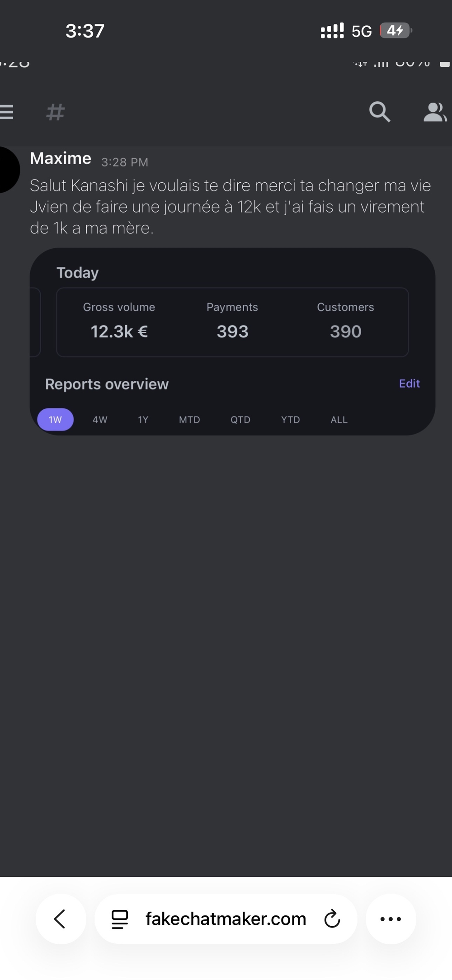Viewport: 452px width, 980px height.
Task: Tap the Gross volume 12.3k € figure
Action: [119, 331]
